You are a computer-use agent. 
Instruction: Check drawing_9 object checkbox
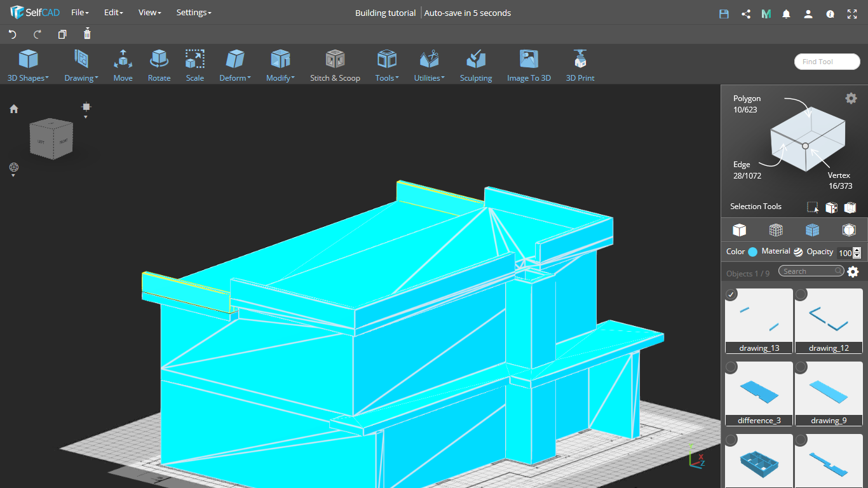[801, 367]
